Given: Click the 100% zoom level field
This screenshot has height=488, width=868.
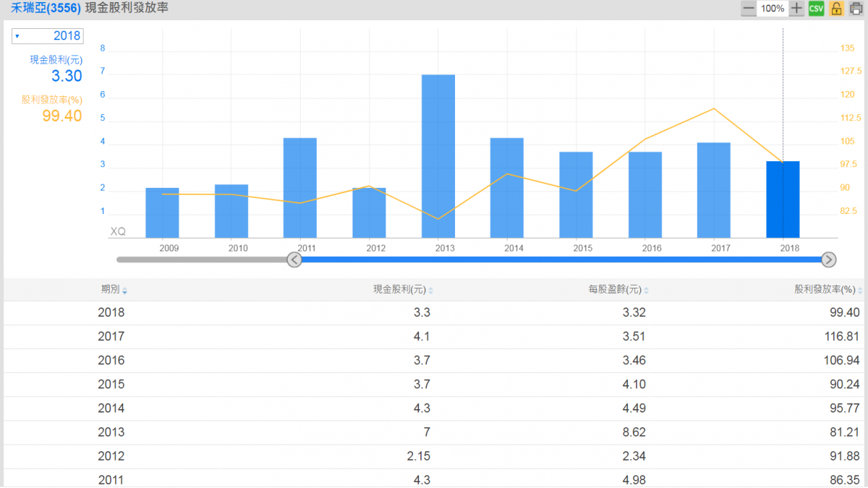Looking at the screenshot, I should (773, 9).
